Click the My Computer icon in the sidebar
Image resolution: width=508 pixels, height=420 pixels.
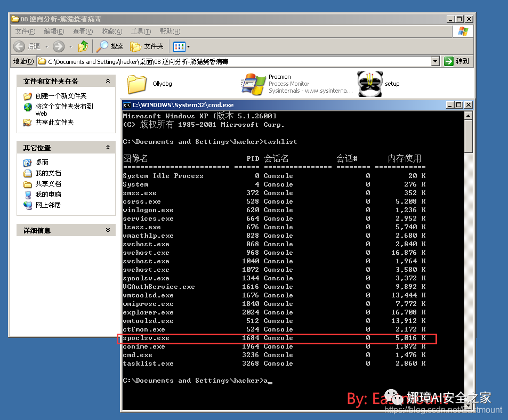(x=28, y=195)
